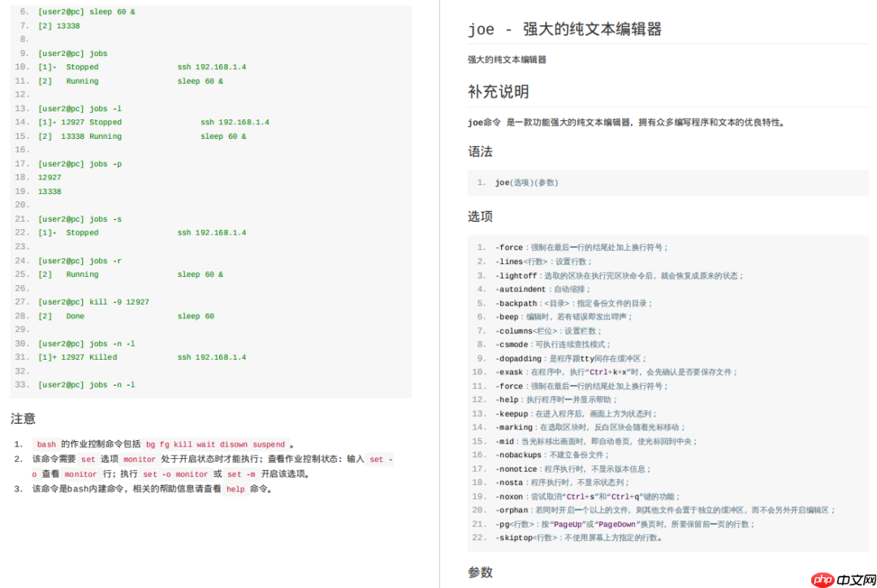Click the '[user2@pc] jobs -s' command line
Viewport: 877px width, 588px height.
(x=80, y=218)
